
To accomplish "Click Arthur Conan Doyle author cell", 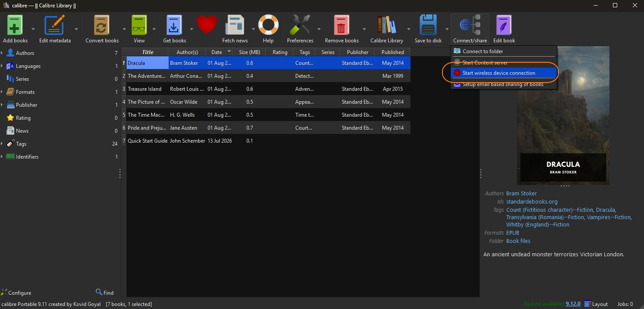I will tap(187, 76).
